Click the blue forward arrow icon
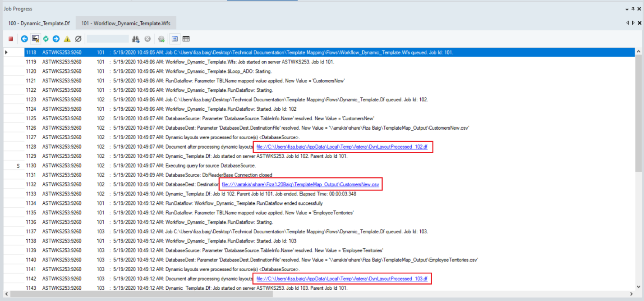The width and height of the screenshot is (644, 301). click(x=56, y=39)
